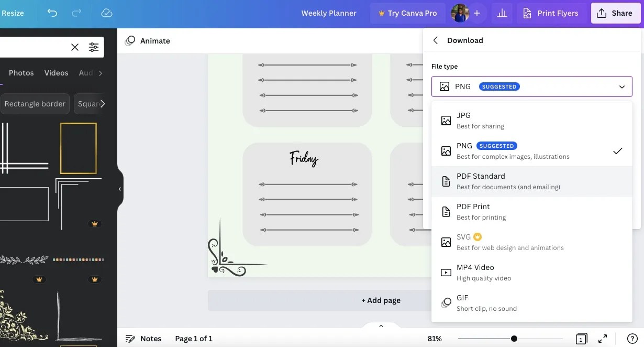Click the cloud save status icon
Viewport: 644px width, 347px height.
[107, 13]
